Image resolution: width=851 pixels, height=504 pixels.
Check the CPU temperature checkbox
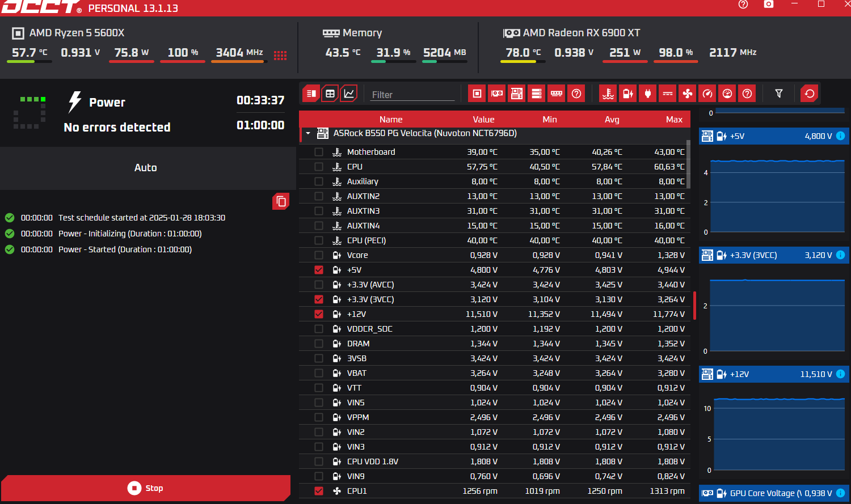[319, 167]
